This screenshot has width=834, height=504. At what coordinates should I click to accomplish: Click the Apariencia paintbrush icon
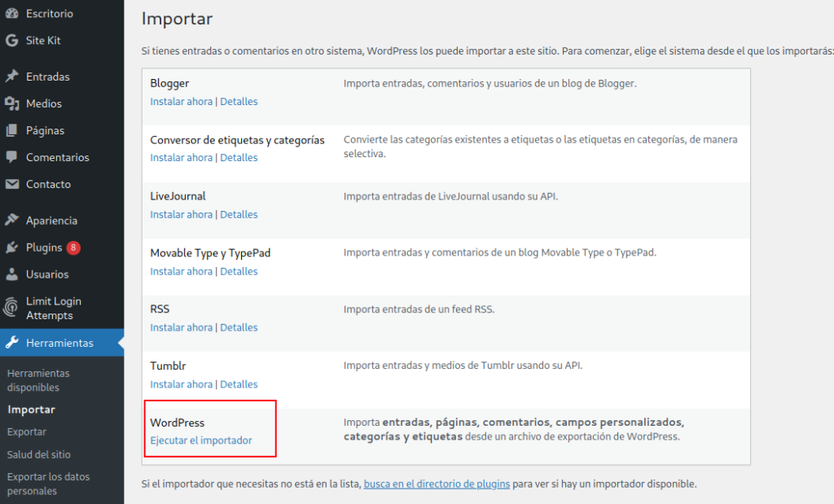pos(11,221)
